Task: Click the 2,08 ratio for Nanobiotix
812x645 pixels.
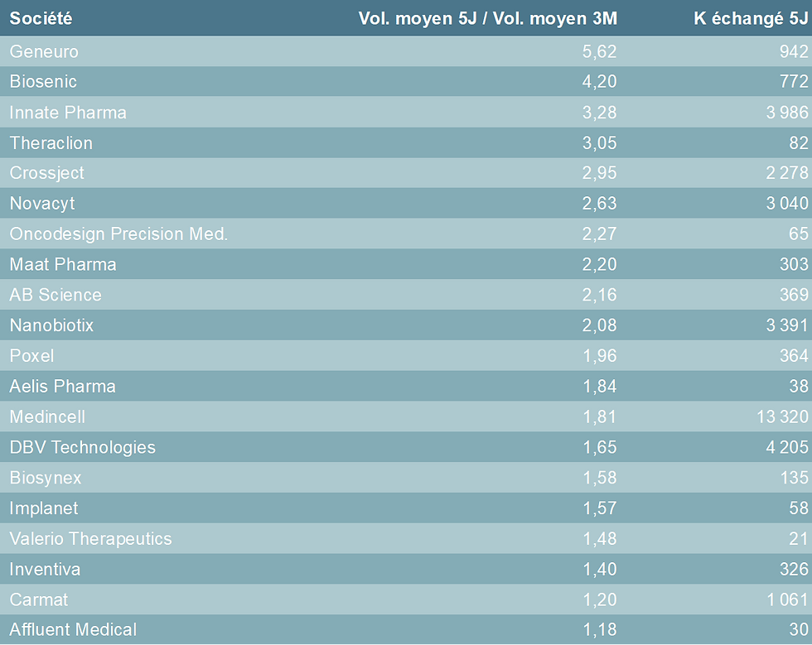Action: coord(600,325)
